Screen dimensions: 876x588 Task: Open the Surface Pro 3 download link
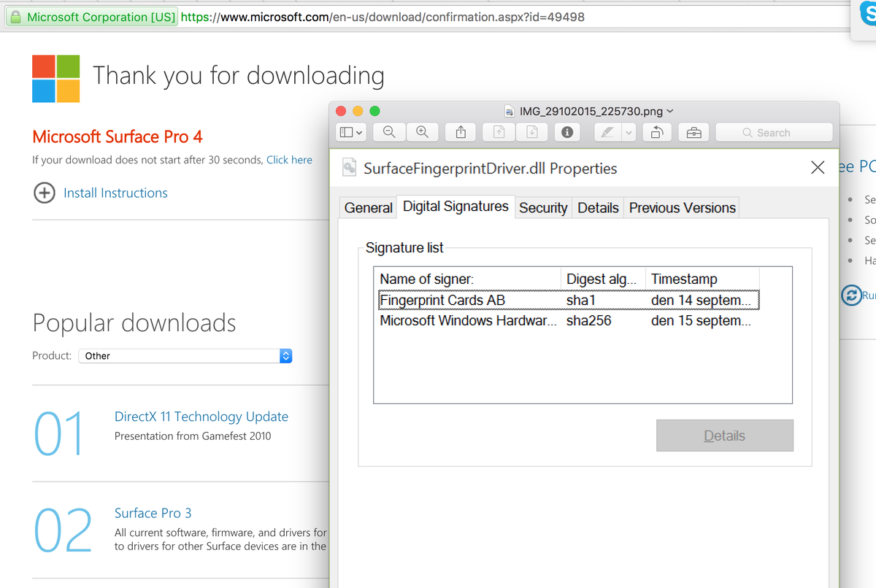(153, 513)
